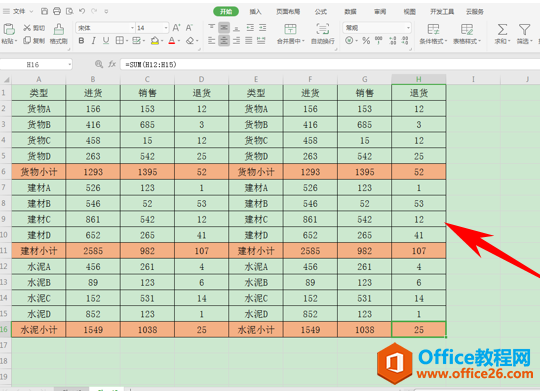The height and width of the screenshot is (391, 540).
Task: Increase indent icon in alignment group
Action: (x=263, y=28)
